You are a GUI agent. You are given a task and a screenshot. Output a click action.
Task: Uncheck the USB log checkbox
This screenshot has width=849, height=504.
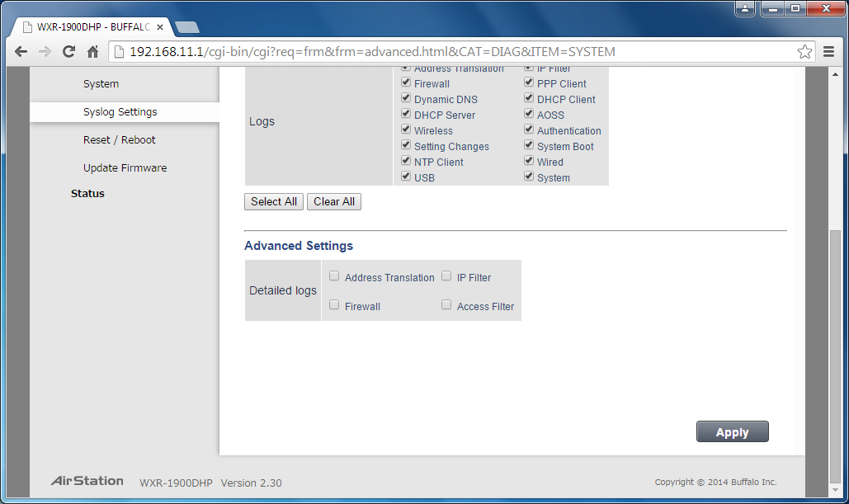[406, 177]
